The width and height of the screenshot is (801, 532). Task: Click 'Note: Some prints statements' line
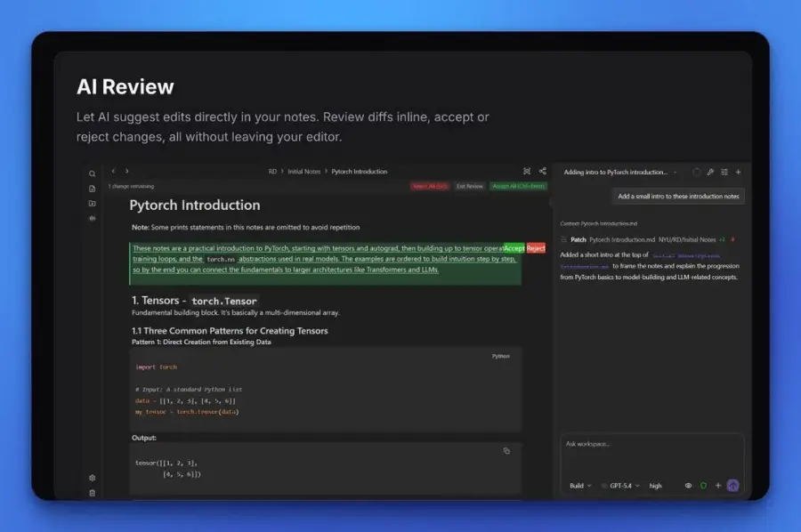(x=246, y=227)
